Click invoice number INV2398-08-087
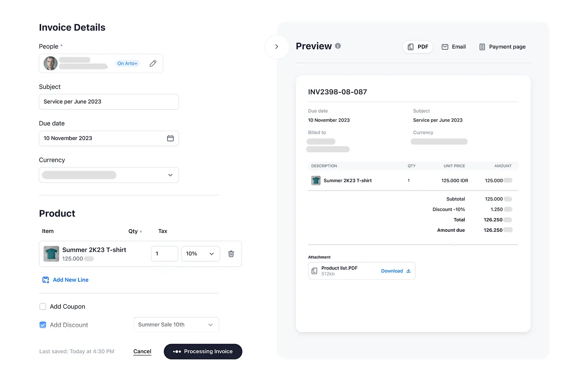The width and height of the screenshot is (588, 370). [x=337, y=92]
